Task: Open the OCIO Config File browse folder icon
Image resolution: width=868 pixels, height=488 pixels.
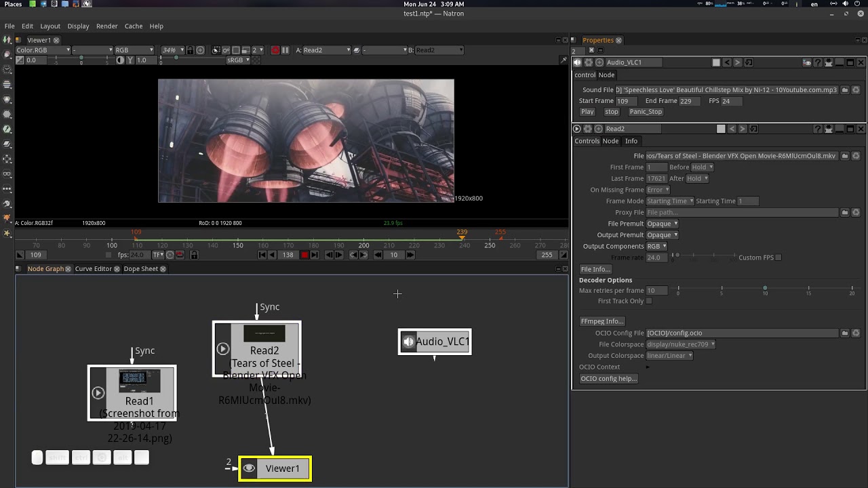Action: (x=845, y=333)
